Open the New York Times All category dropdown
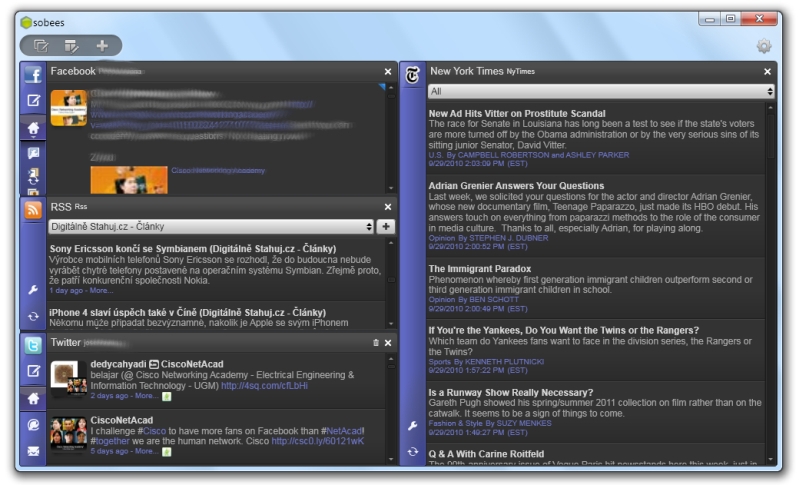This screenshot has height=485, width=800. click(x=601, y=91)
